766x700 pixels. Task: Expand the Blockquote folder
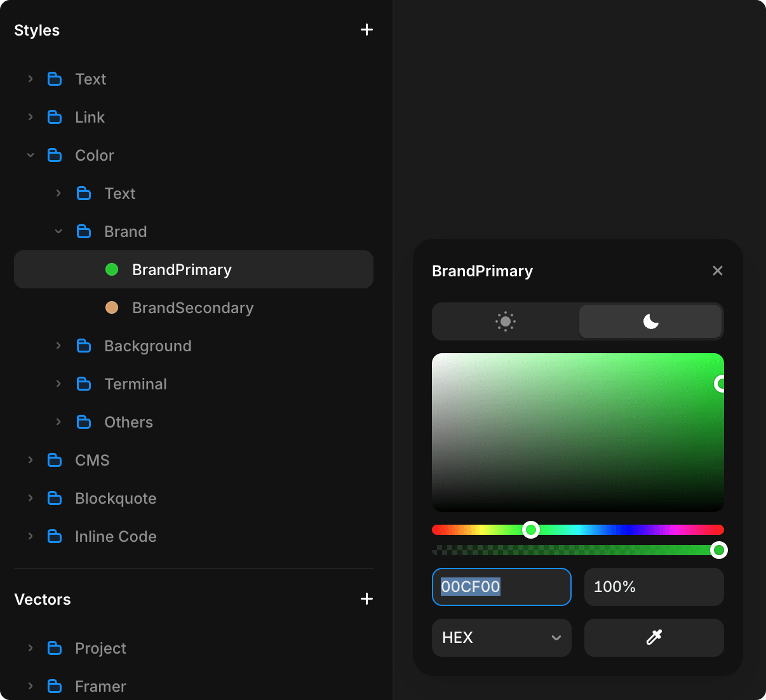(30, 498)
